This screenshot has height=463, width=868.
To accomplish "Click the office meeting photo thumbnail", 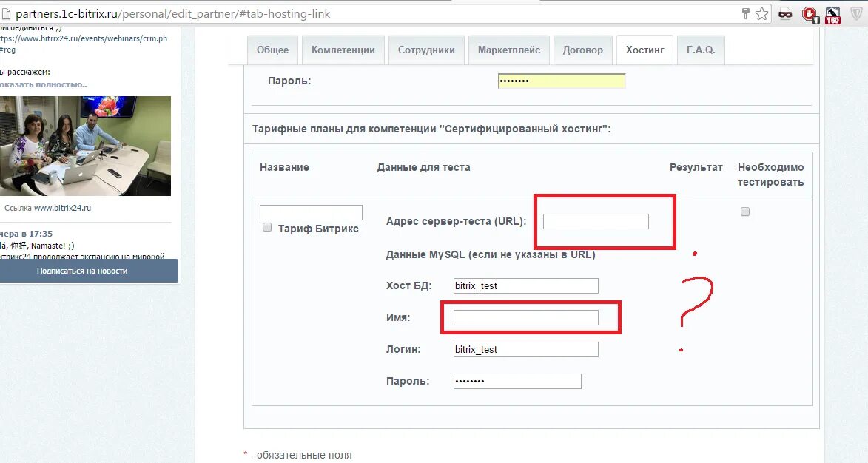I will click(x=85, y=146).
